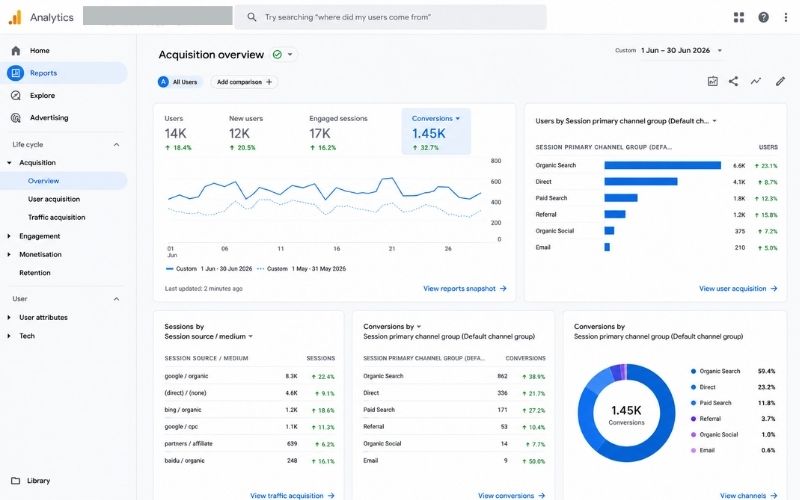The image size is (800, 500).
Task: Open User acquisition report in sidebar
Action: pyautogui.click(x=54, y=199)
